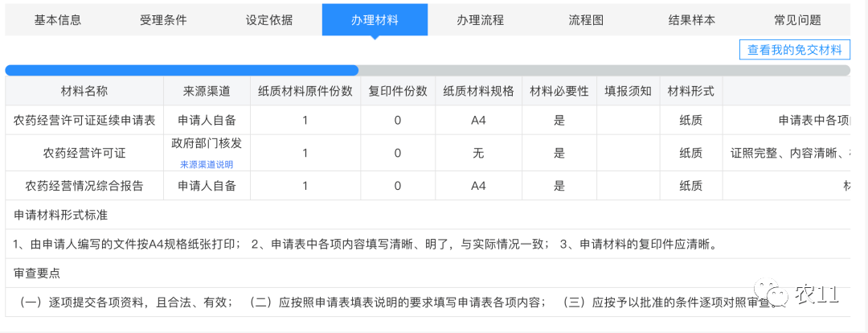This screenshot has height=333, width=868.
Task: Click the blue horizontal scrollbar thumb
Action: click(182, 70)
